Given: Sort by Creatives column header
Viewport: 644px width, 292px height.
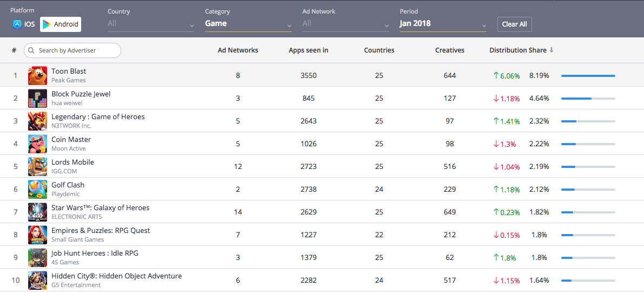Looking at the screenshot, I should pyautogui.click(x=450, y=50).
